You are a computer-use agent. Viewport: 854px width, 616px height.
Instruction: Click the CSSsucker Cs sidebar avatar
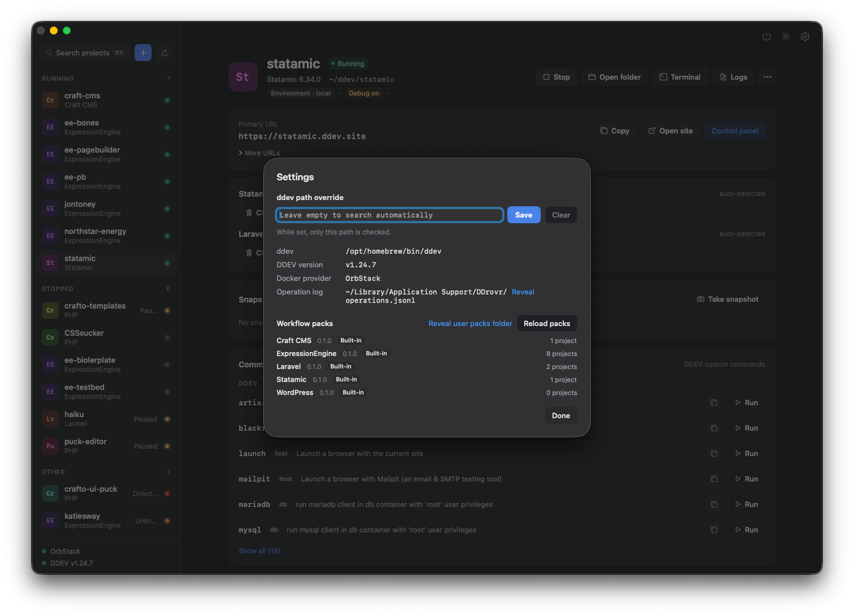click(x=50, y=337)
